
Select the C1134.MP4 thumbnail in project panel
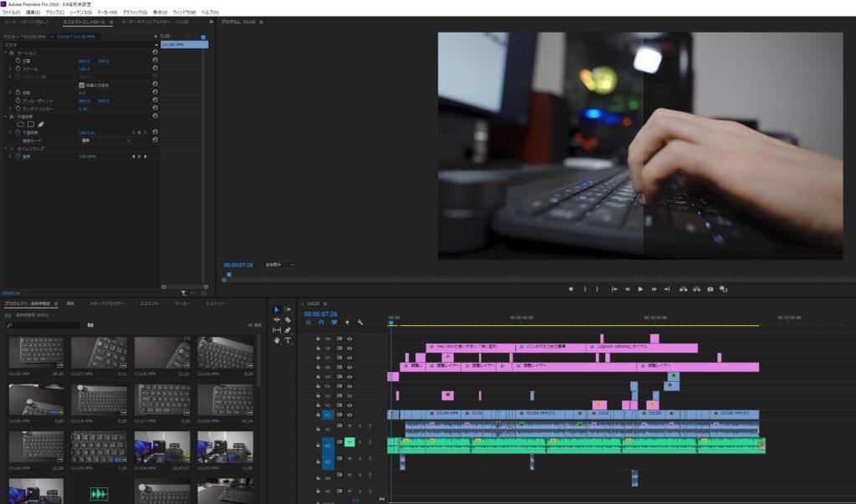162,447
